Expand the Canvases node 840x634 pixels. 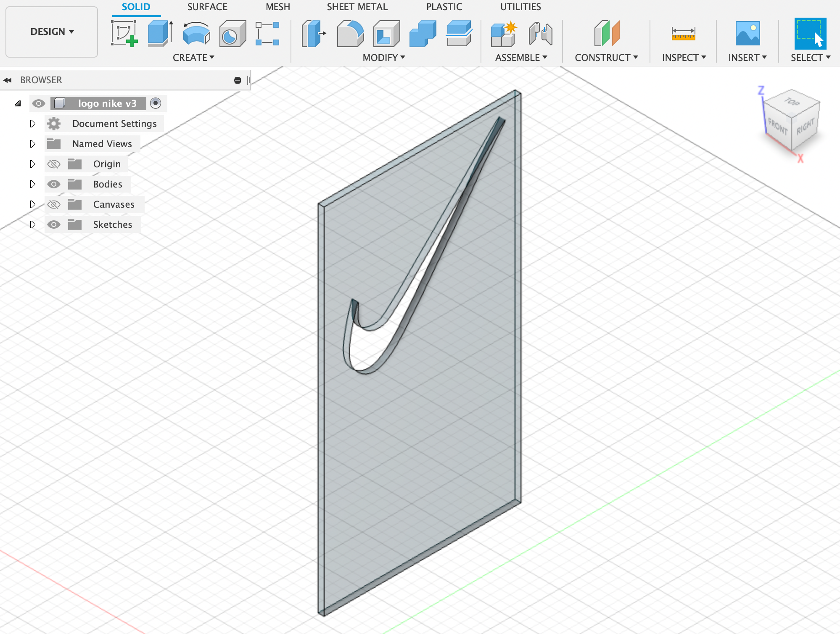33,204
